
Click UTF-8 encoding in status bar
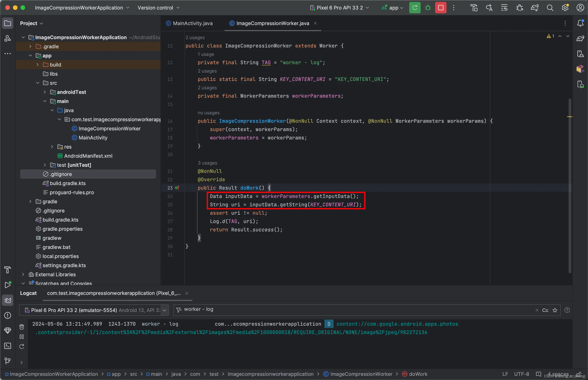click(521, 374)
